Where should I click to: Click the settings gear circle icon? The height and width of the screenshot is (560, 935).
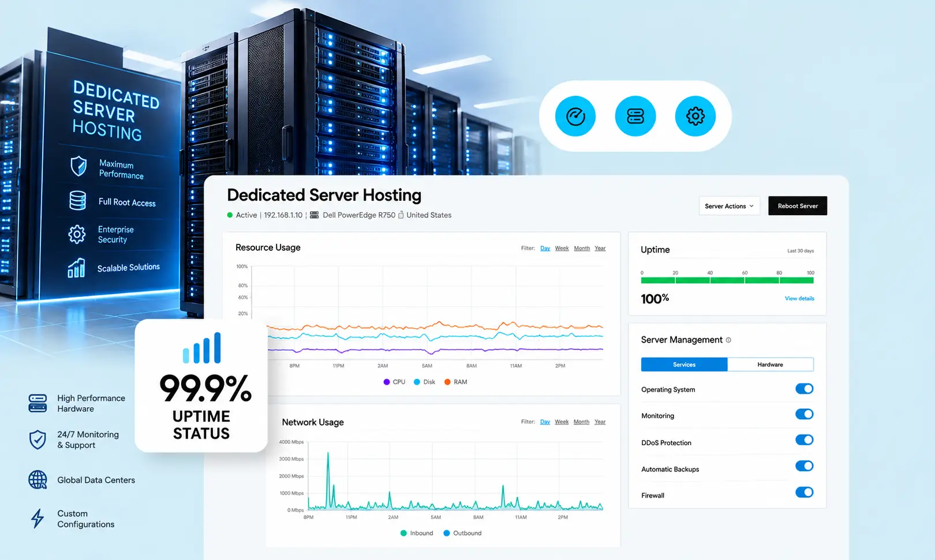[x=695, y=116]
